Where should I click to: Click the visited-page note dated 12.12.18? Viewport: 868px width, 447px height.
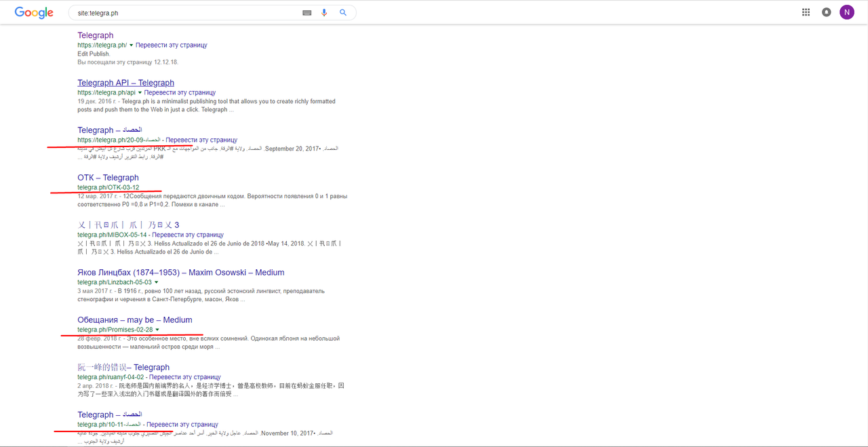tap(127, 62)
